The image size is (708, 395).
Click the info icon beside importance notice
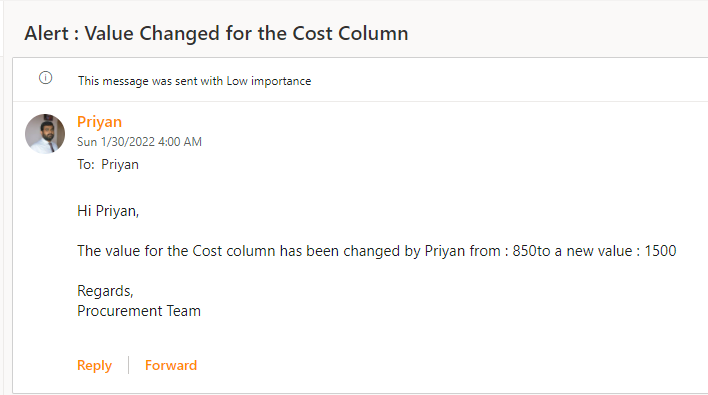(45, 78)
